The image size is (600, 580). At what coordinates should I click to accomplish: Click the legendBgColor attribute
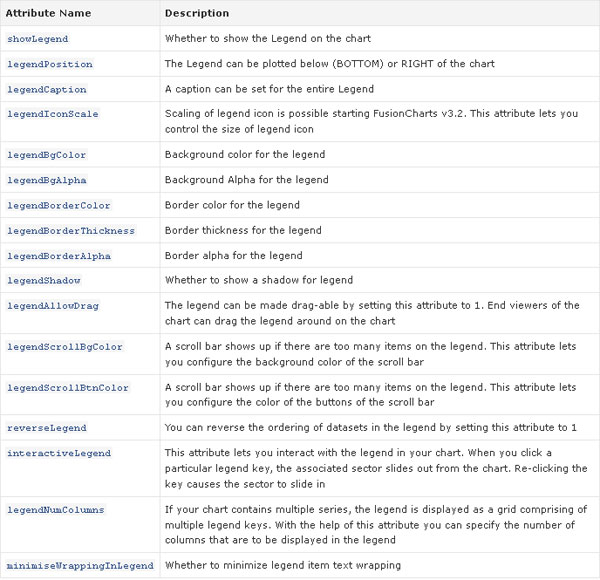[46, 155]
